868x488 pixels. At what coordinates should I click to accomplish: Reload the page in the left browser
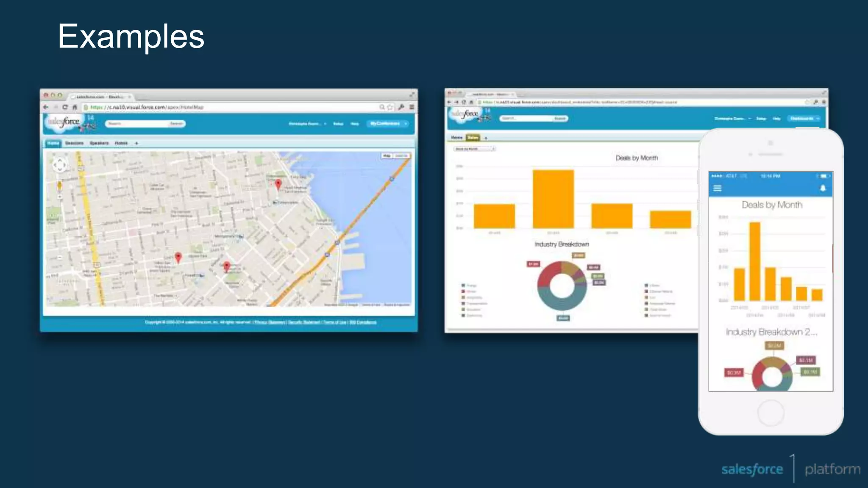(x=65, y=107)
